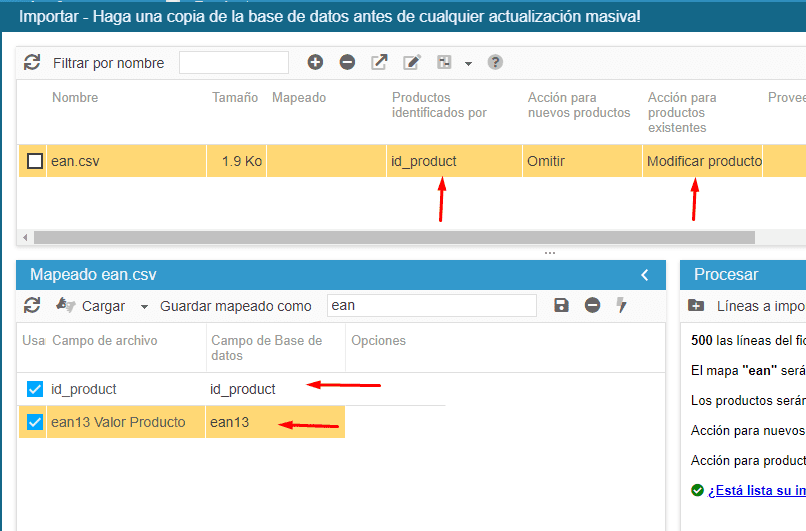Image resolution: width=806 pixels, height=531 pixels.
Task: Click the edit file pencil icon
Action: coord(411,62)
